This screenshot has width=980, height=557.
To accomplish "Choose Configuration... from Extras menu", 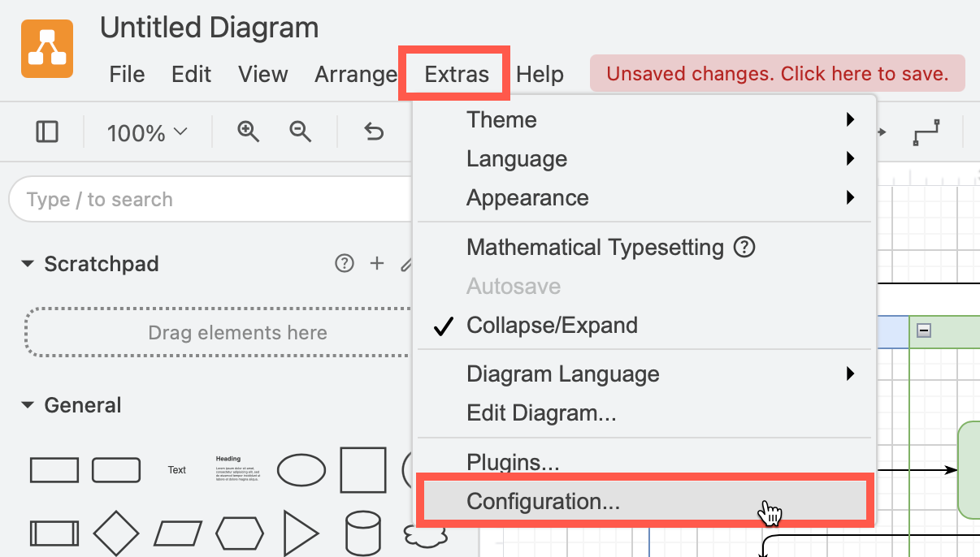I will coord(644,501).
